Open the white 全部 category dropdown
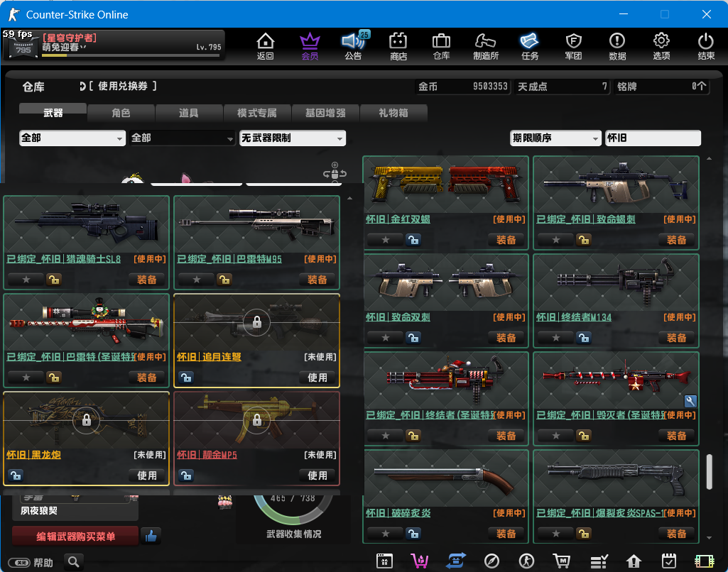728x572 pixels. (72, 138)
